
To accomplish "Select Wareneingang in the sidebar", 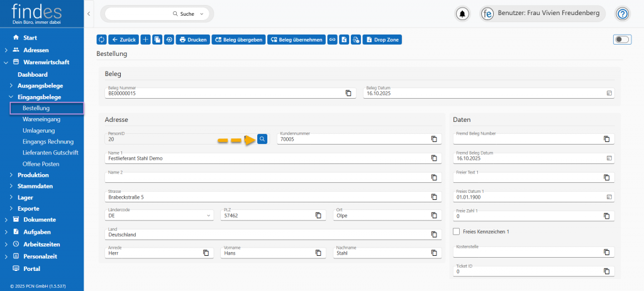I will [42, 119].
